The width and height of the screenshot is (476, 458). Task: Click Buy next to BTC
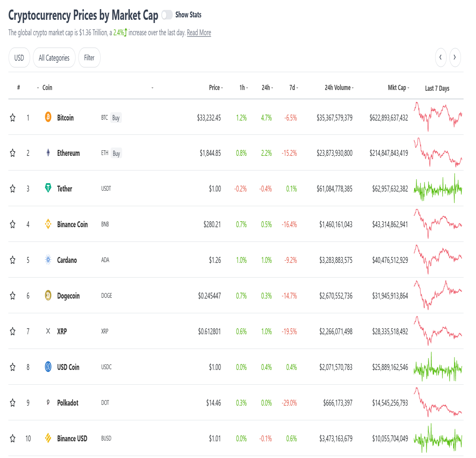pyautogui.click(x=116, y=118)
